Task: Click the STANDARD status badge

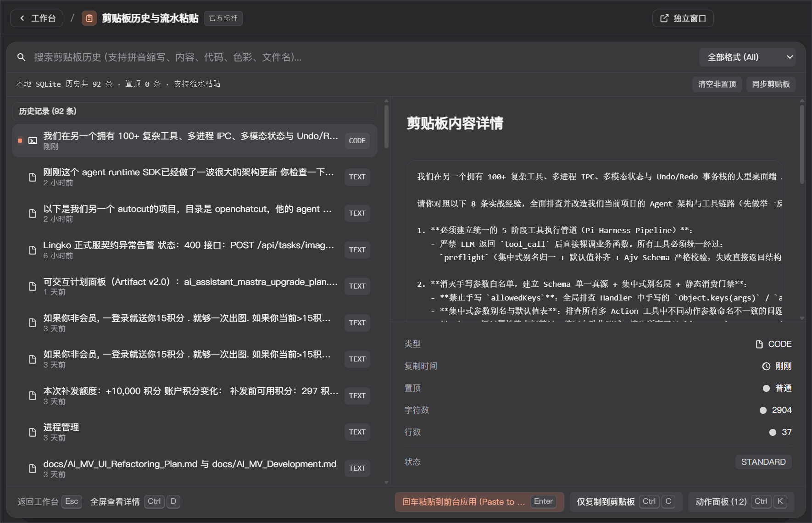Action: [x=763, y=462]
